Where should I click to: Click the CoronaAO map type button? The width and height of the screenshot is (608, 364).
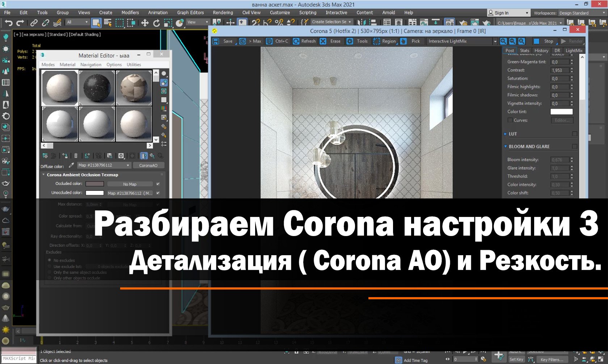pyautogui.click(x=149, y=165)
